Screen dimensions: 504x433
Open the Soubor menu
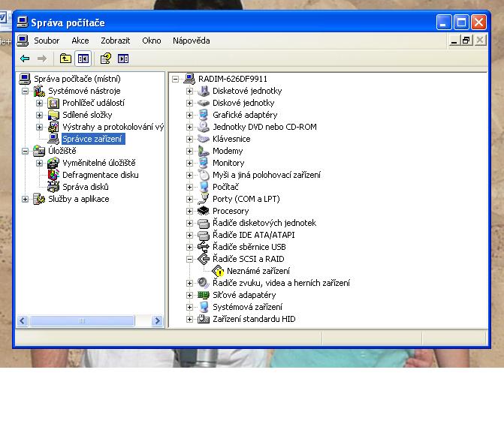(47, 41)
